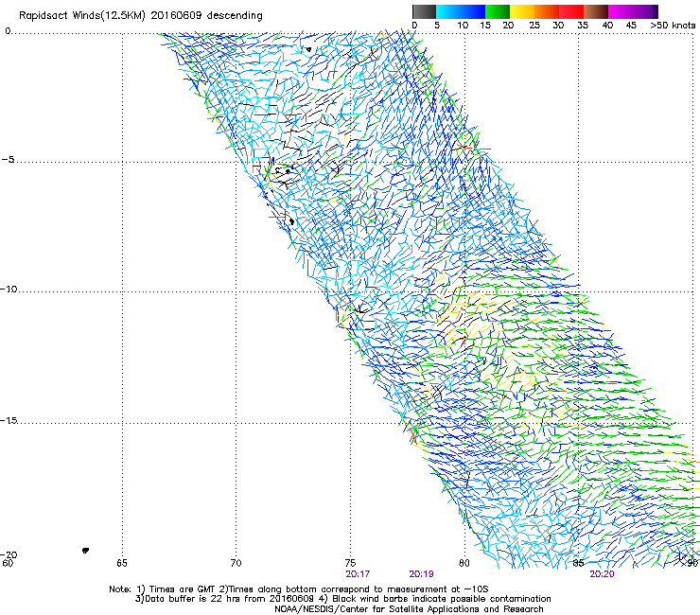This screenshot has height=615, width=700.
Task: Click the latitude label '-5'
Action: click(x=8, y=160)
